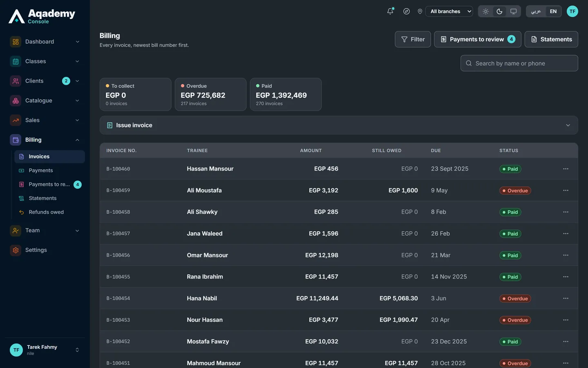Open Payments in the Billing submenu
Viewport: 588px width, 368px height.
pos(49,171)
